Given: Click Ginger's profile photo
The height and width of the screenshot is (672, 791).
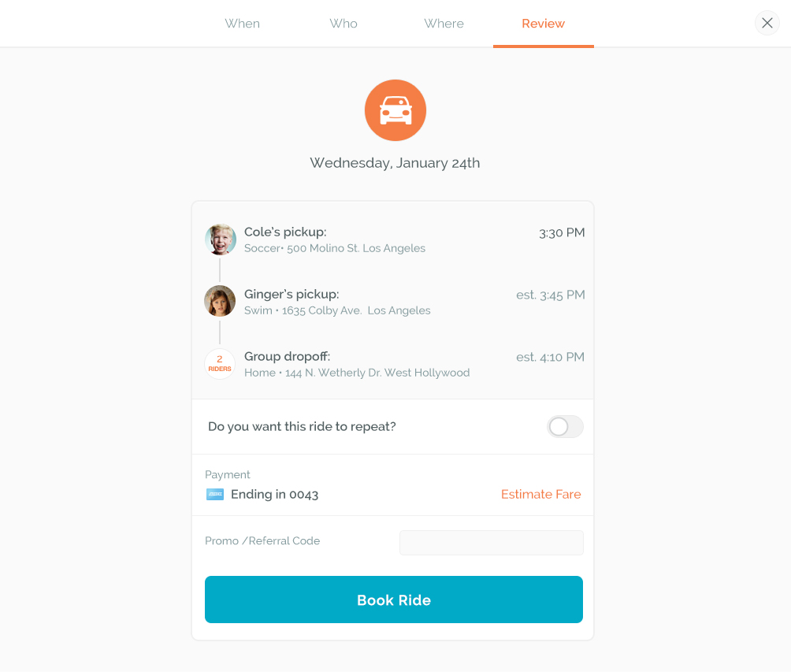Looking at the screenshot, I should [x=220, y=301].
